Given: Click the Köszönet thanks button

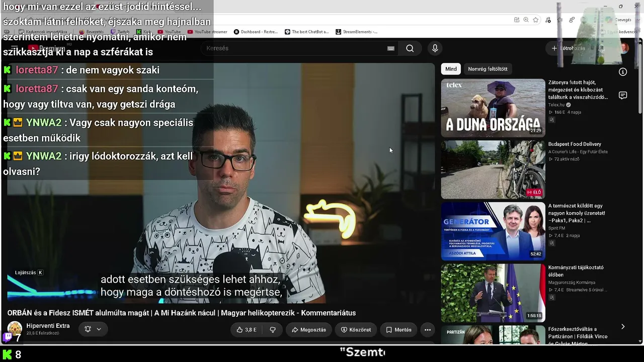Looking at the screenshot, I should (356, 330).
